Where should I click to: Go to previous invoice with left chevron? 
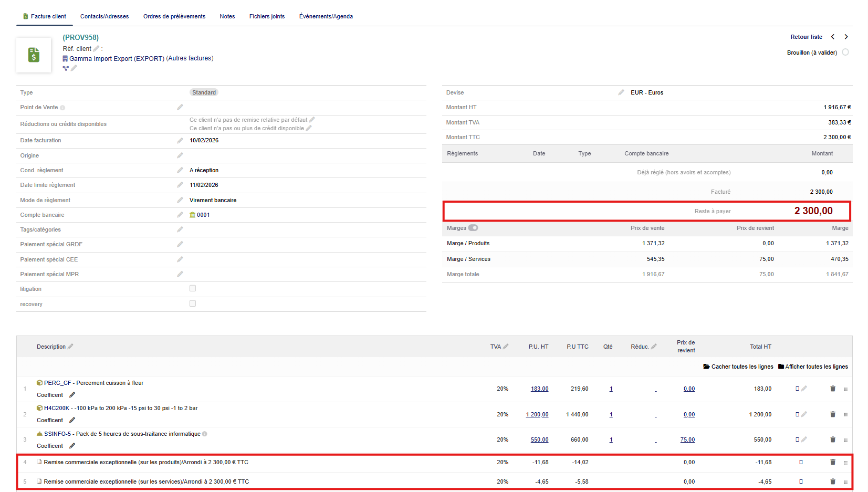tap(833, 37)
